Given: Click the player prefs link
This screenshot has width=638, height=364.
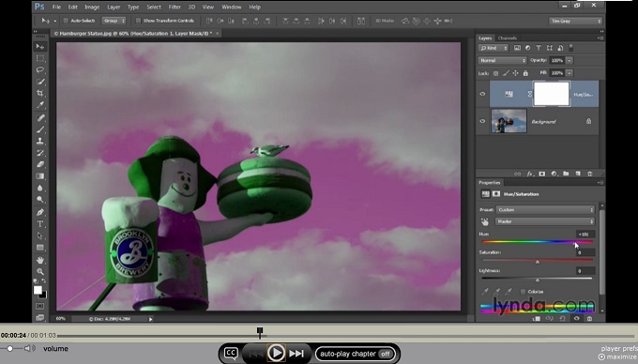Looking at the screenshot, I should 619,349.
